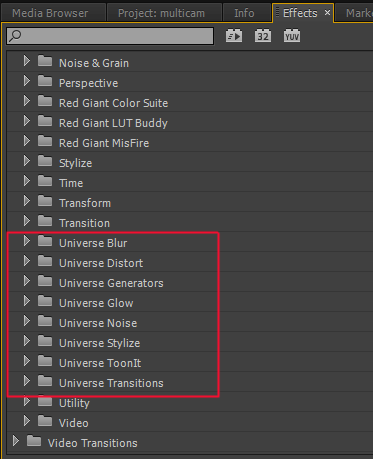373x459 pixels.
Task: Select the Video Transitions folder icon
Action: pyautogui.click(x=34, y=441)
